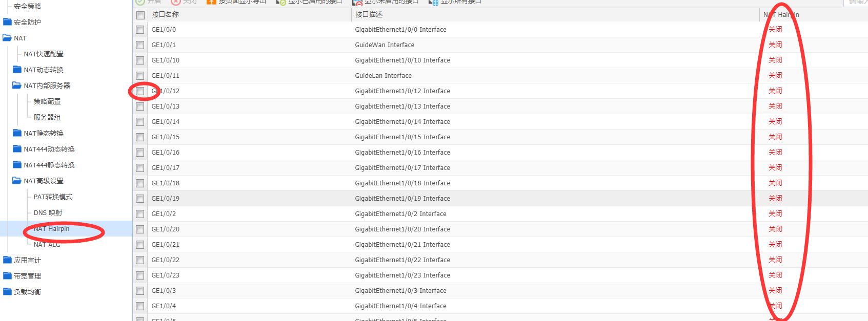Check the box for GE1/0/0
Image resolution: width=868 pixels, height=321 pixels.
coord(140,30)
